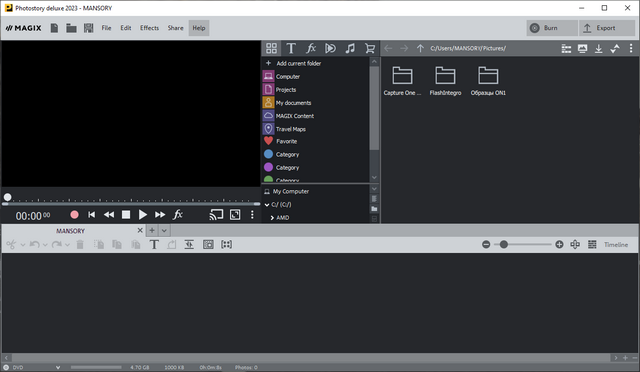
Task: Go up one folder level
Action: (x=420, y=48)
